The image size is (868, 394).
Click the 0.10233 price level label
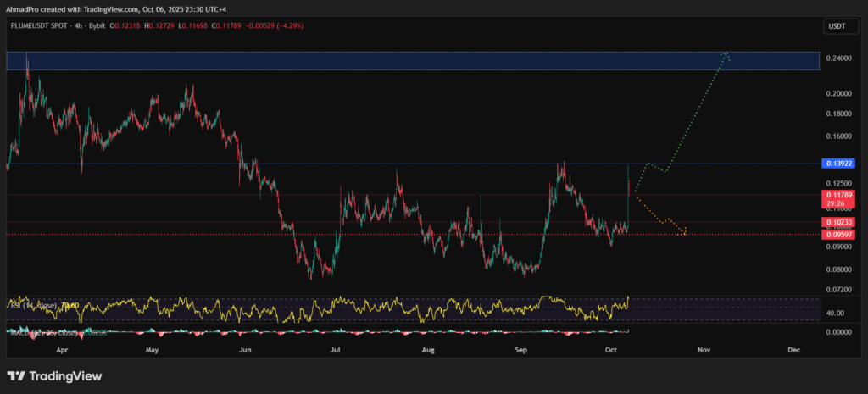pyautogui.click(x=839, y=222)
